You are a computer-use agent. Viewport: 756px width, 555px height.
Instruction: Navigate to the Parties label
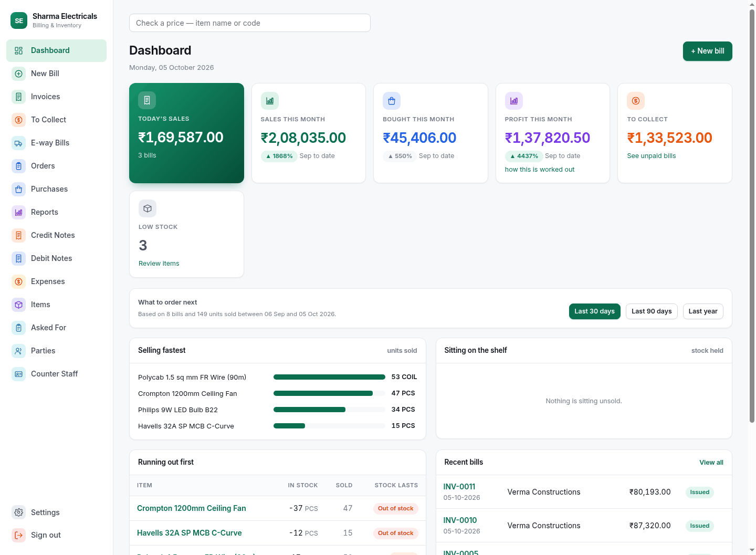43,351
